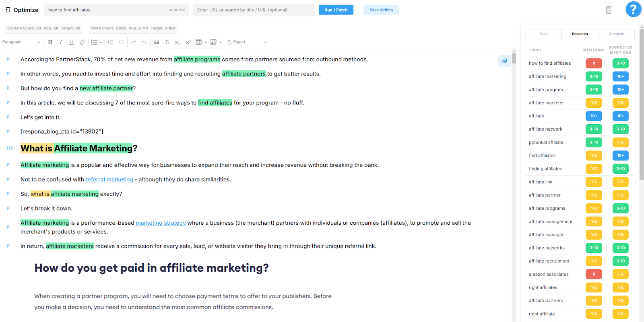Click the Optimize logo icon

[8, 10]
